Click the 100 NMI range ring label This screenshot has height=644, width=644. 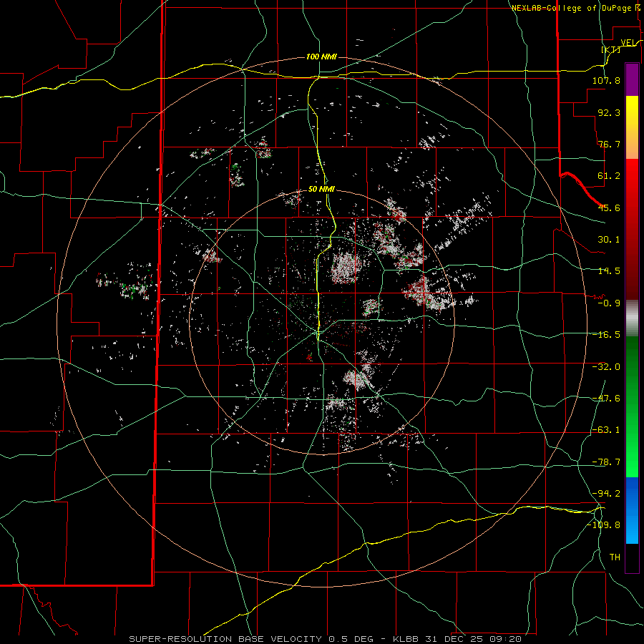click(321, 57)
